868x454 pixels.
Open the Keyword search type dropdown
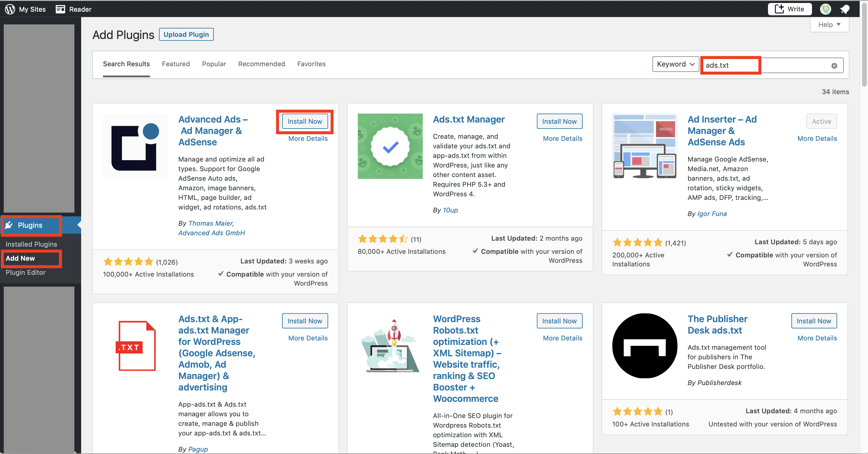coord(675,64)
